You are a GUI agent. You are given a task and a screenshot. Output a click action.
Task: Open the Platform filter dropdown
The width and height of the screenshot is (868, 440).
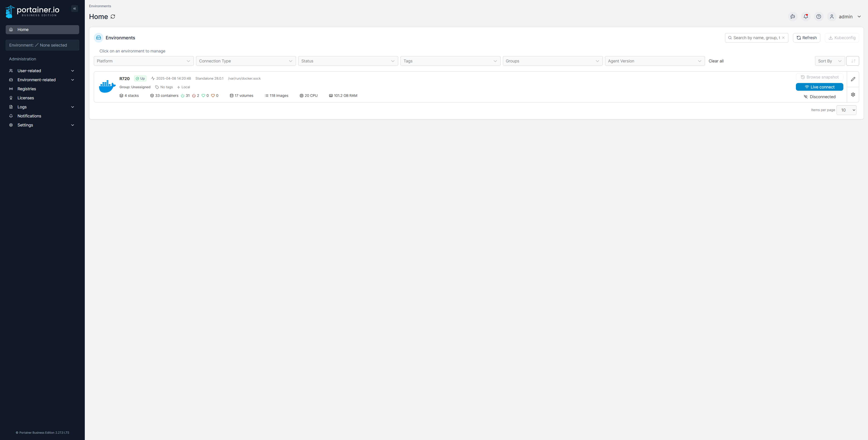click(144, 61)
